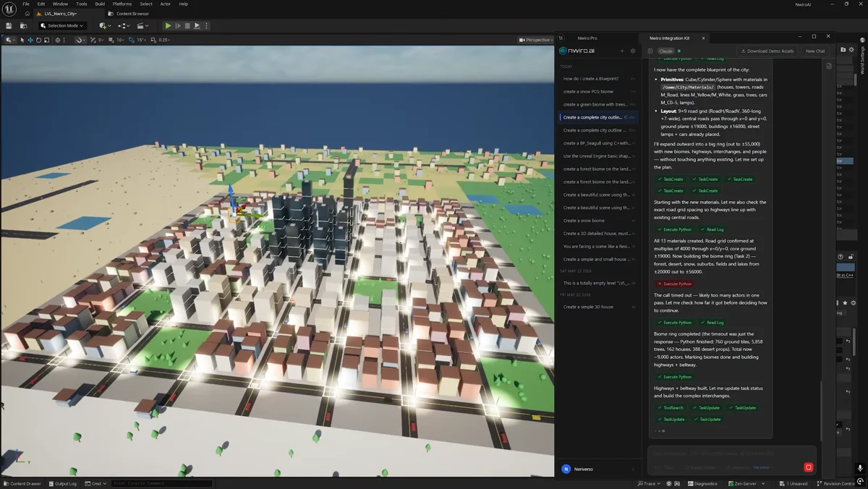Viewport: 868px width, 489px height.
Task: Click the Stop simulation square button
Action: [x=187, y=25]
